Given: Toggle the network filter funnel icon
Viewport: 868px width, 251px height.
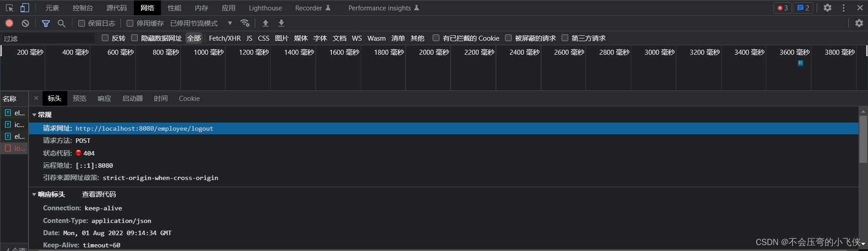Looking at the screenshot, I should (x=46, y=23).
